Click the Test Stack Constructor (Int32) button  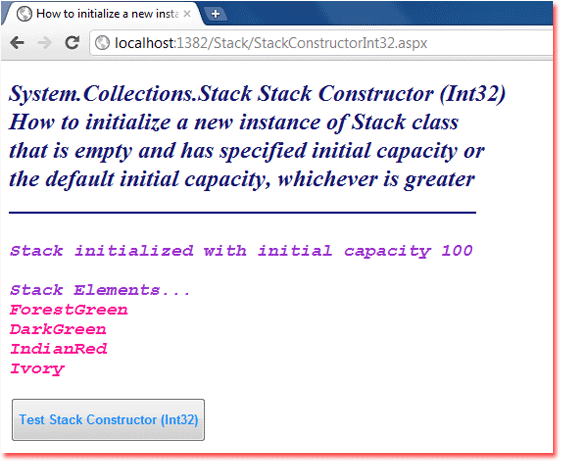tap(108, 420)
